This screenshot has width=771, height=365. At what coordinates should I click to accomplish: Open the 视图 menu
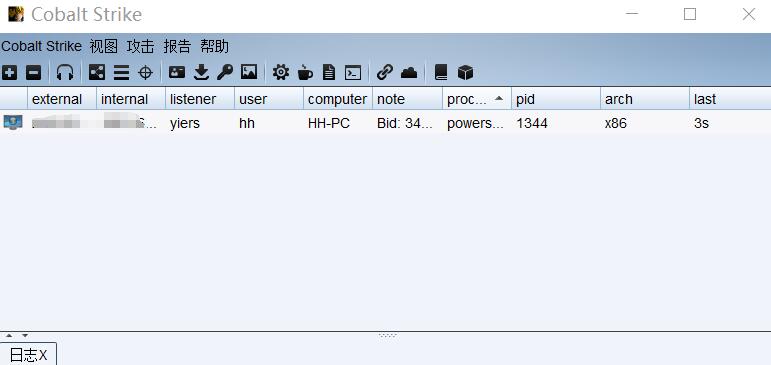(x=104, y=46)
